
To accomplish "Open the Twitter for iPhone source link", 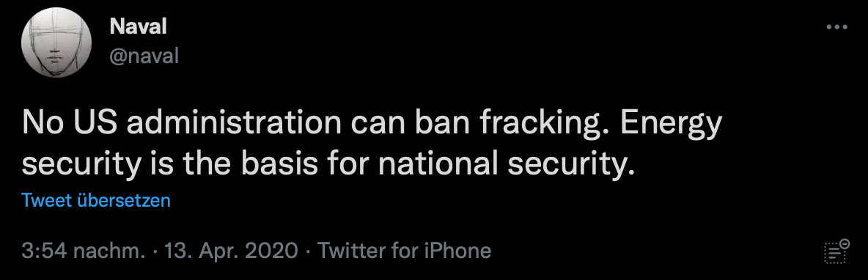I will (404, 251).
